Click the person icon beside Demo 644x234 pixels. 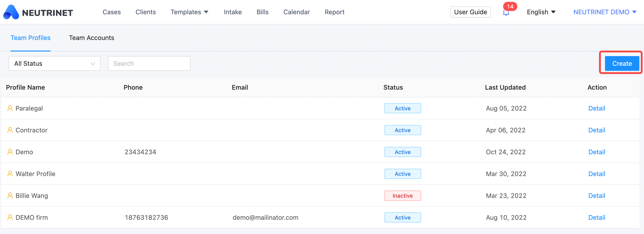tap(10, 152)
